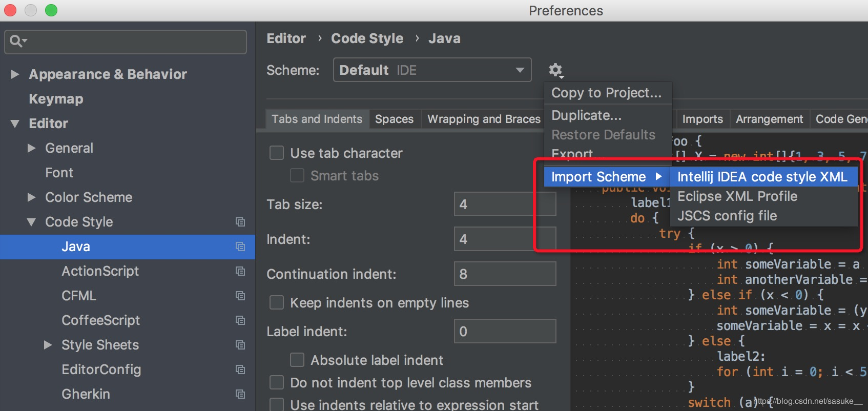This screenshot has height=411, width=868.
Task: Click the project-level icon beside Java
Action: [x=240, y=246]
